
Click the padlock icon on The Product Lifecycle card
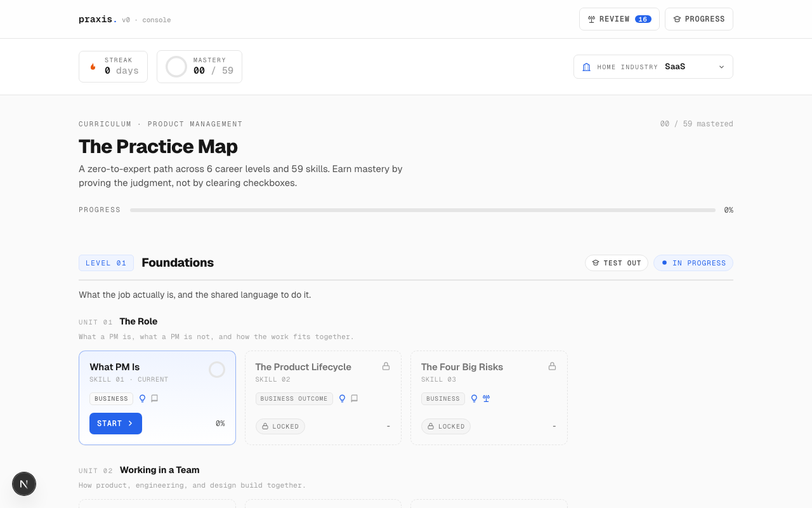pyautogui.click(x=386, y=366)
